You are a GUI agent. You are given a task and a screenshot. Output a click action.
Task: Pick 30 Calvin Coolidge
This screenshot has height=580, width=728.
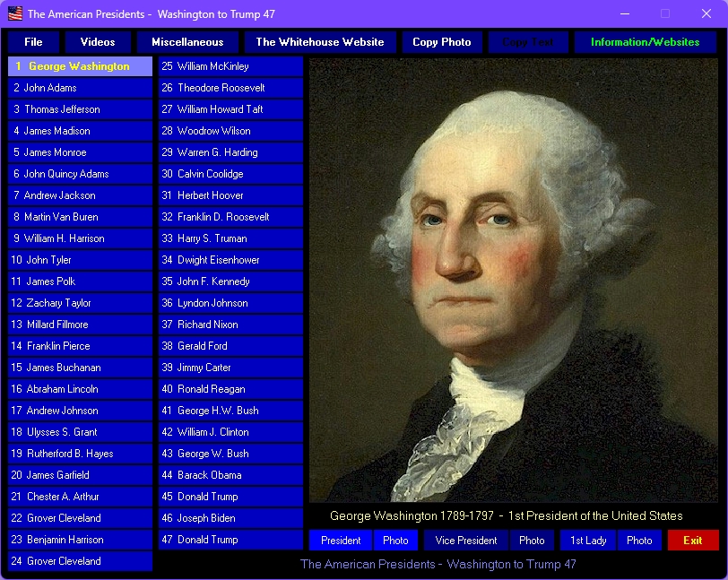pos(230,174)
